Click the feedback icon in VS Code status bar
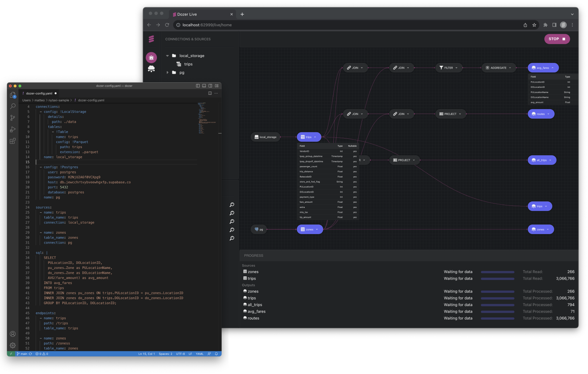 pos(209,354)
